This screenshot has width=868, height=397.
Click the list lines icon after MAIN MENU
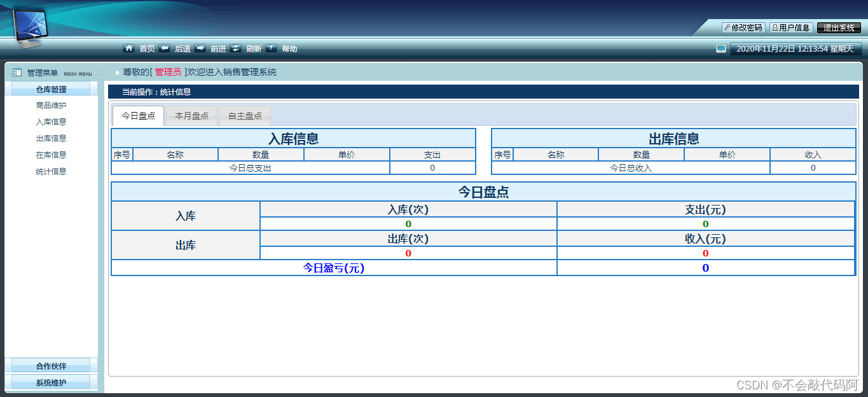pyautogui.click(x=101, y=72)
